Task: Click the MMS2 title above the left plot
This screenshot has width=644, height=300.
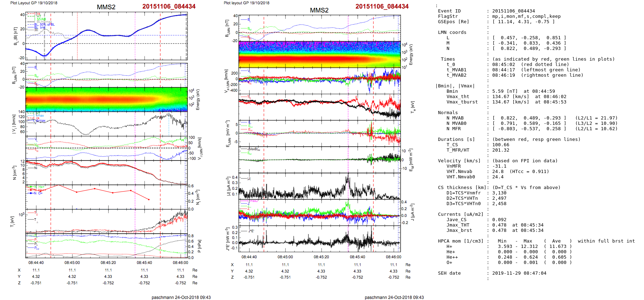Action: [106, 7]
